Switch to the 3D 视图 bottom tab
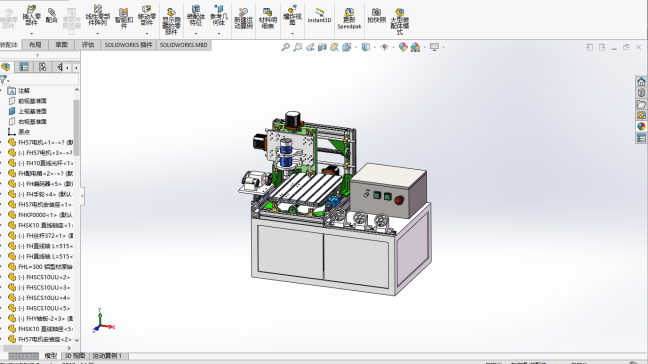The image size is (648, 364). pos(74,356)
